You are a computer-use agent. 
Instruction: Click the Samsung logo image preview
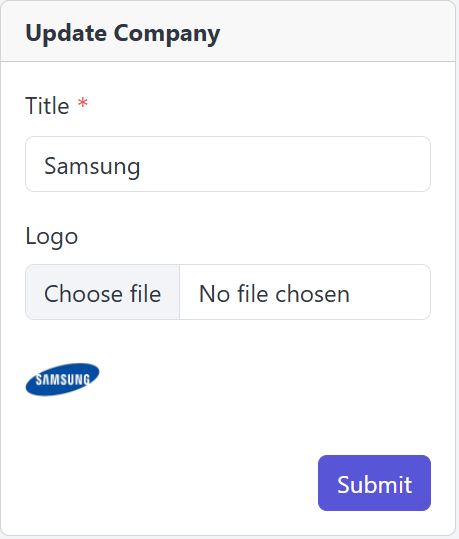pos(63,380)
